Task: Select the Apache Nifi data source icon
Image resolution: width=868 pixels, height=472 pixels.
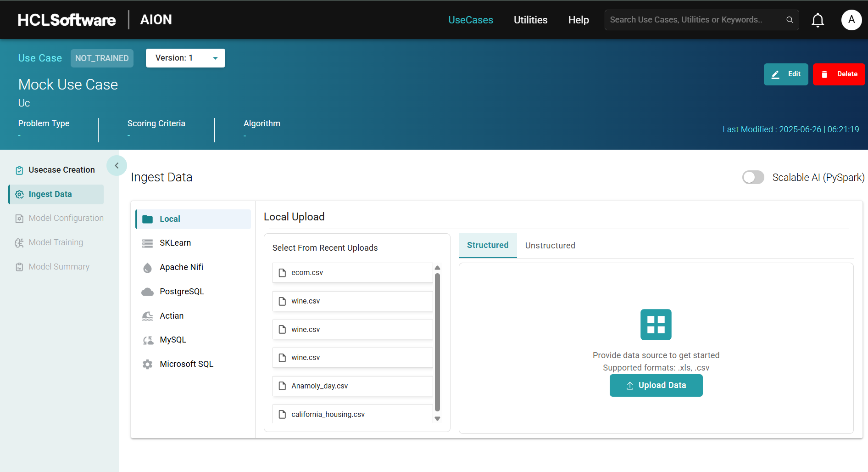Action: (147, 268)
